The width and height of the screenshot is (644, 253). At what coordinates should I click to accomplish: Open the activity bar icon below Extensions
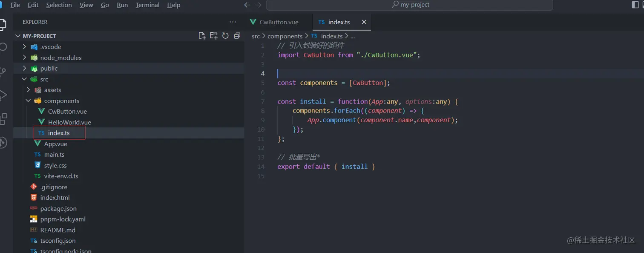(3, 142)
